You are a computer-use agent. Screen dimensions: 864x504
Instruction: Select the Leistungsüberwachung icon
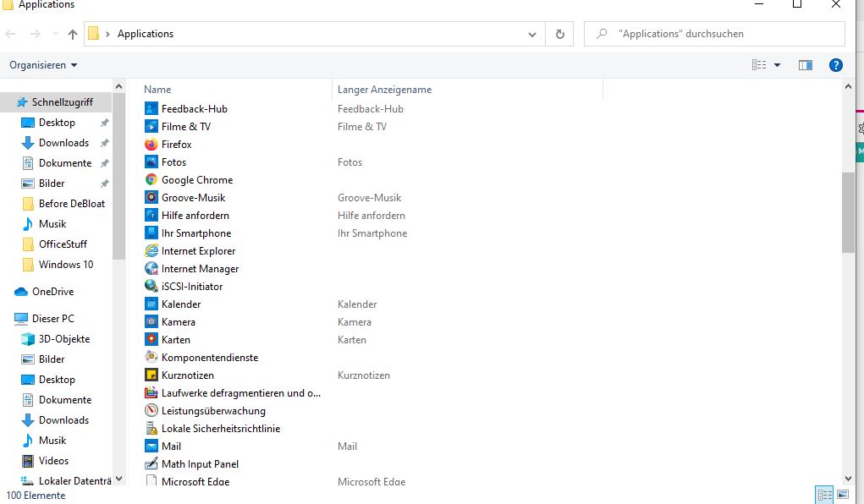[x=151, y=410]
